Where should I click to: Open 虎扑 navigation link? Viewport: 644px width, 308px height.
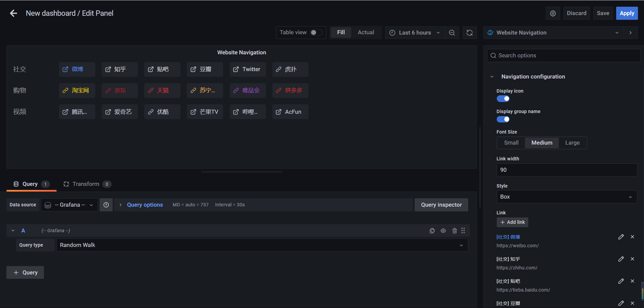(x=290, y=69)
